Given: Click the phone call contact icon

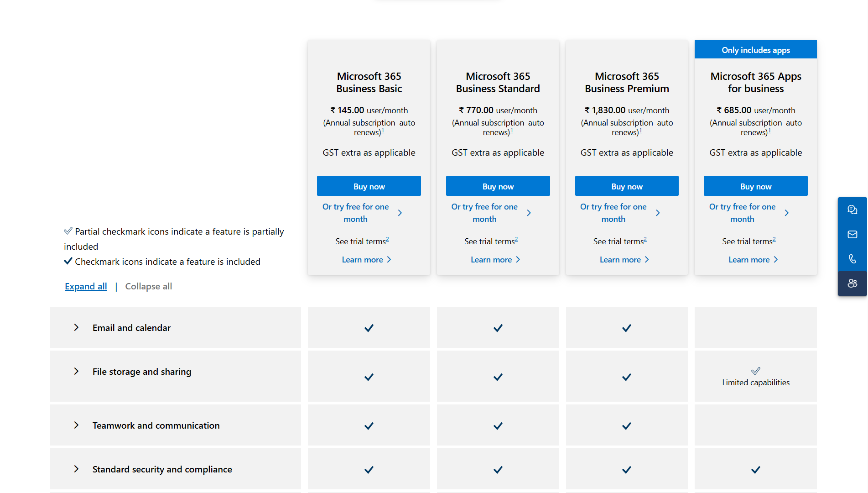Looking at the screenshot, I should [x=852, y=259].
